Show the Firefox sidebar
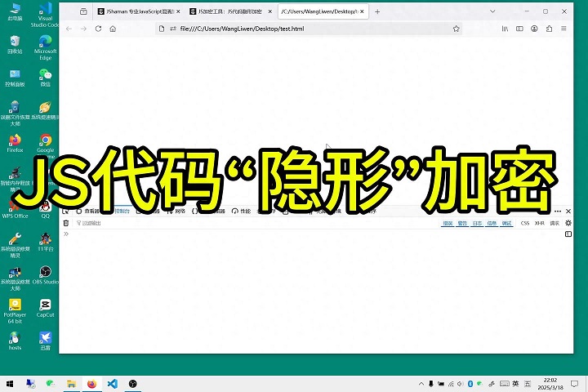Image resolution: width=588 pixels, height=392 pixels. 519,29
